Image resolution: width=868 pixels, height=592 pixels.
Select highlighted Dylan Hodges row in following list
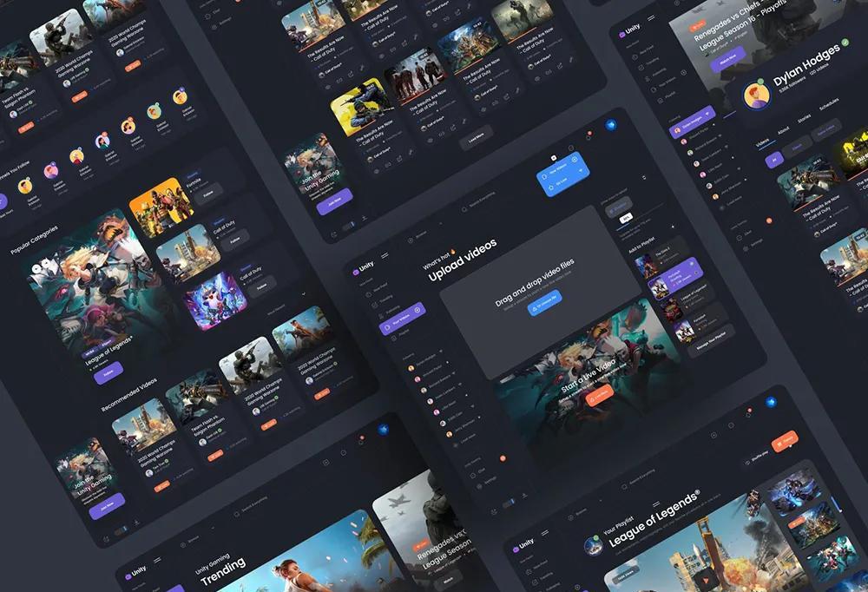pyautogui.click(x=693, y=122)
